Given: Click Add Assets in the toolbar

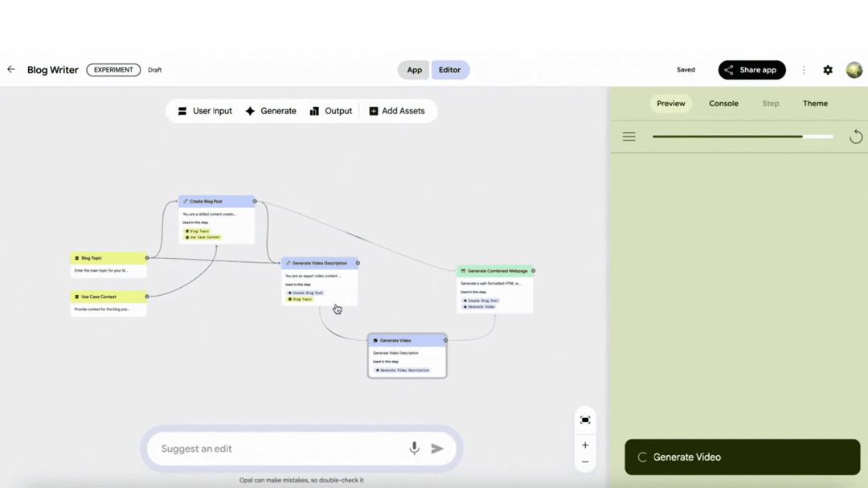Looking at the screenshot, I should point(397,111).
